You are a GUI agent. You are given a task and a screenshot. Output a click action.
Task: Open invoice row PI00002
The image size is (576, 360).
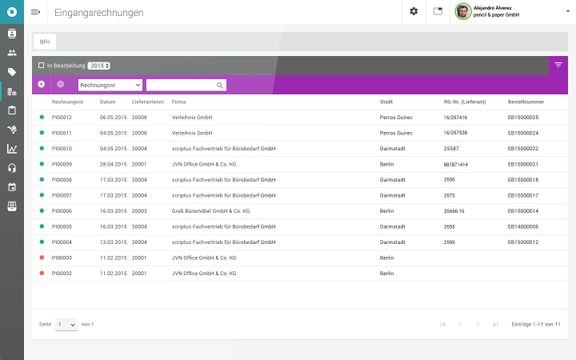click(300, 273)
